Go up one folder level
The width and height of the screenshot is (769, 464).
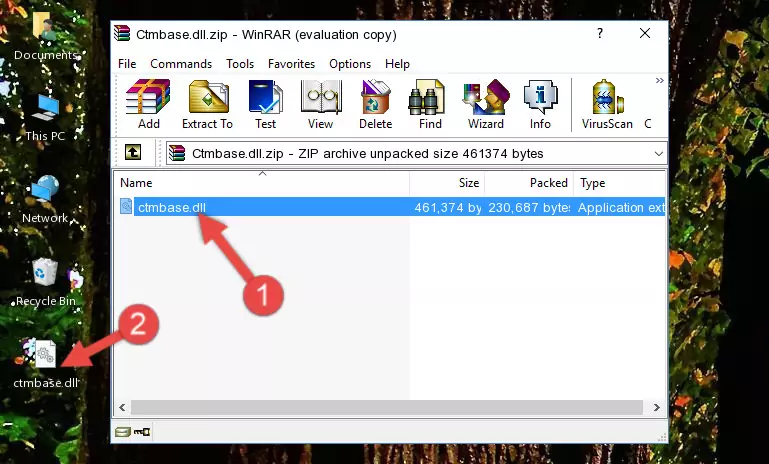133,153
